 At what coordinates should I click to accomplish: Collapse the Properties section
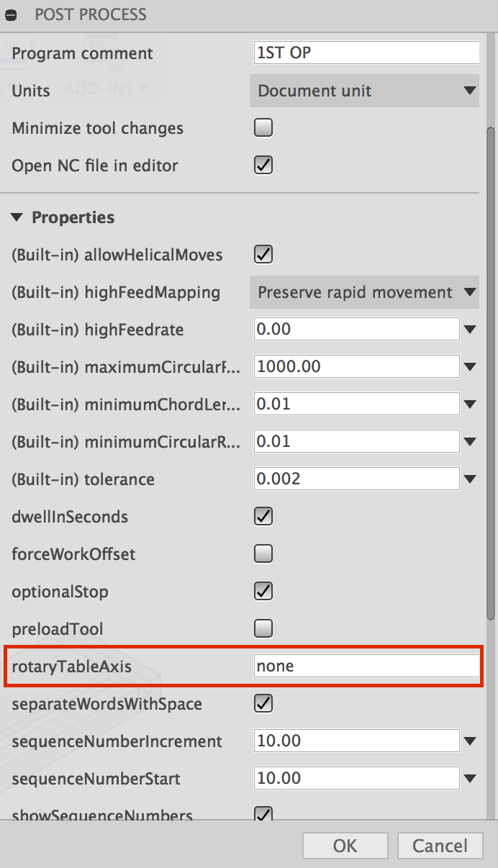[x=17, y=217]
